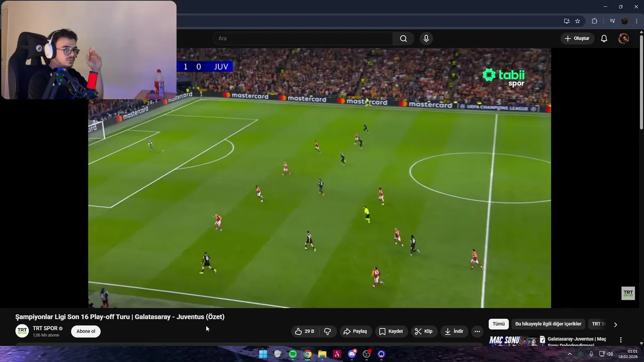The width and height of the screenshot is (644, 362).
Task: Show hidden system tray icons
Action: point(570,354)
